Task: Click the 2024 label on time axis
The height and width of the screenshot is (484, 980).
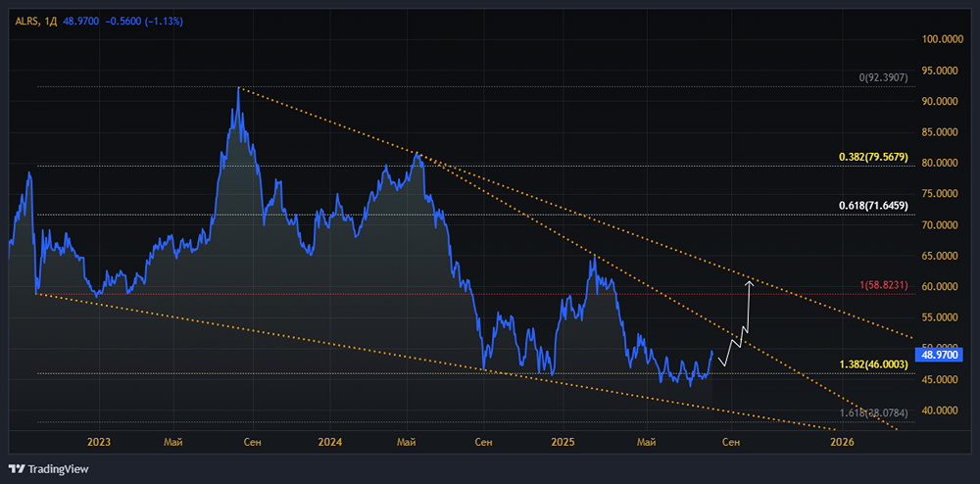Action: coord(329,443)
